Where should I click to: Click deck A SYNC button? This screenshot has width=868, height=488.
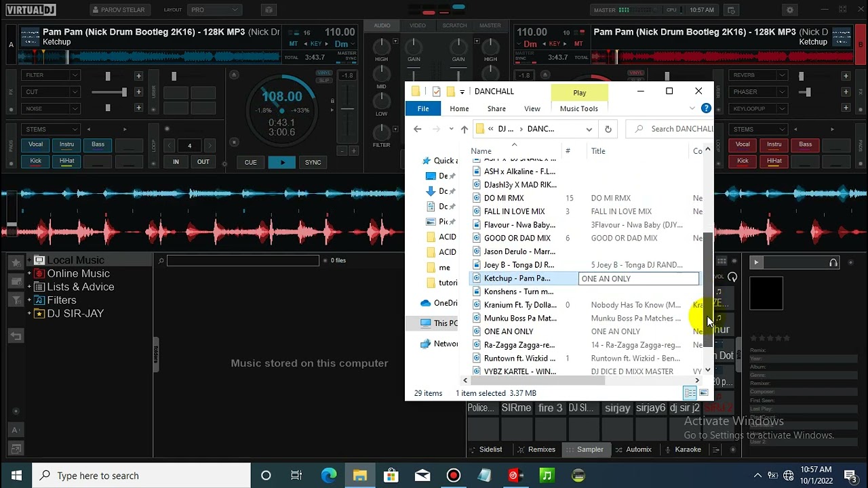point(313,162)
